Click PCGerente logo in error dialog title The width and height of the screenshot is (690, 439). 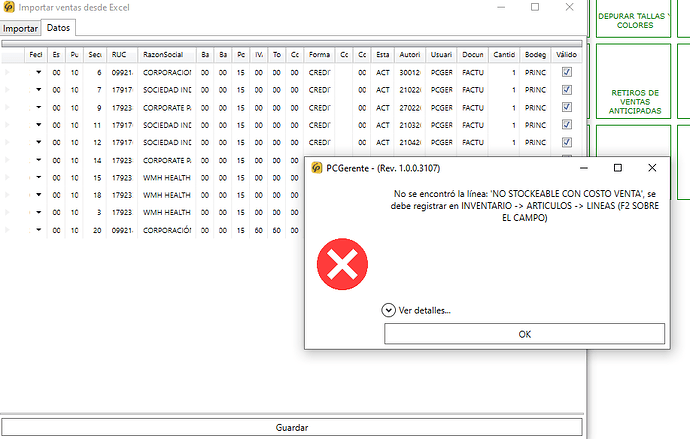(317, 168)
